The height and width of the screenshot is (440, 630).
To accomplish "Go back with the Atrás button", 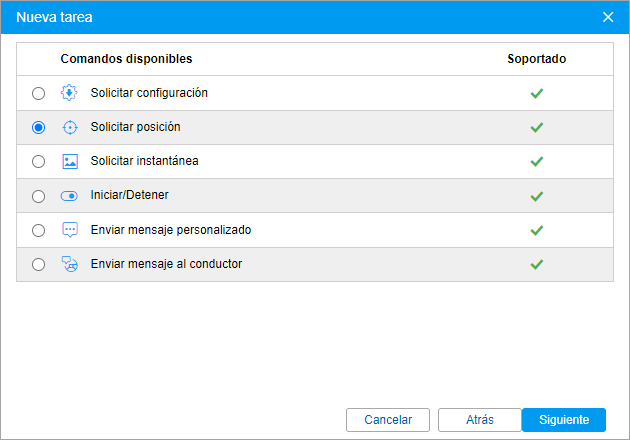I will tap(480, 420).
